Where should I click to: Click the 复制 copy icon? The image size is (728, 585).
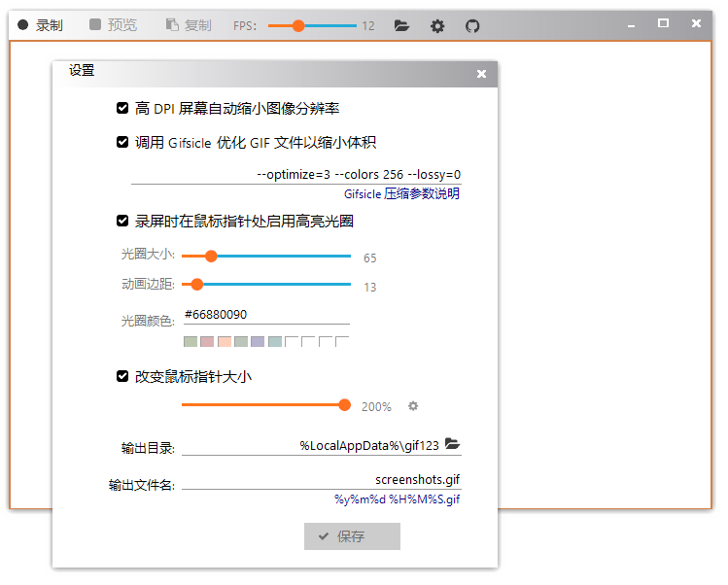point(172,24)
